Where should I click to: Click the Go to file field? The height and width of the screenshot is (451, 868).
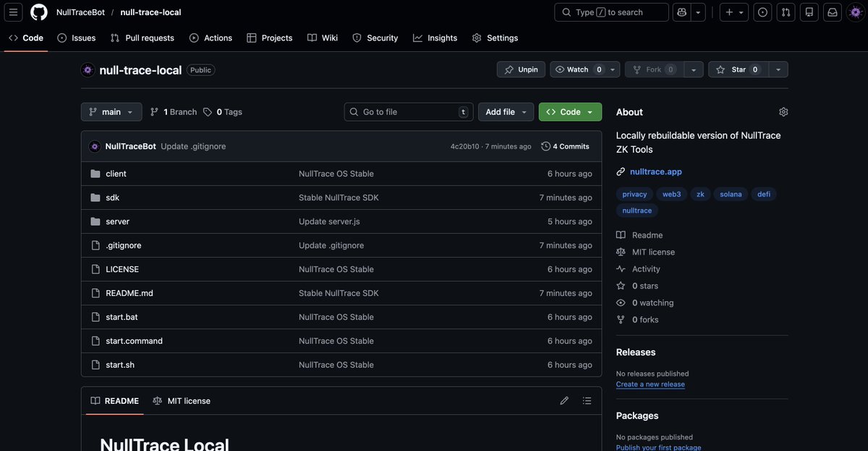click(409, 112)
